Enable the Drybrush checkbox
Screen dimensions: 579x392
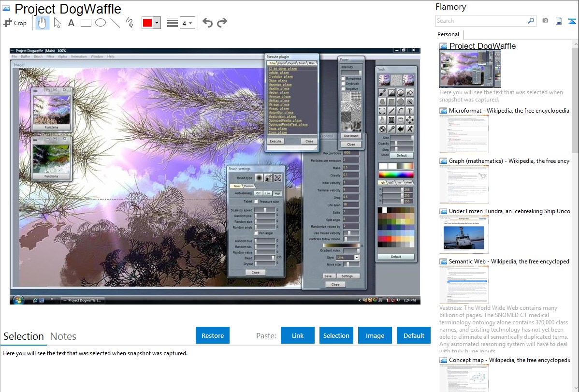click(343, 84)
